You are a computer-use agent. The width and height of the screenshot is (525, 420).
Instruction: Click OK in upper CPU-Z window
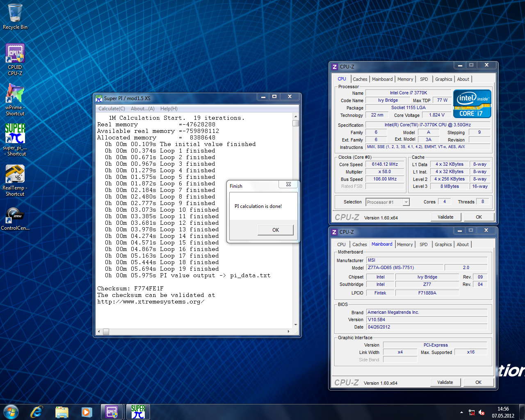(x=479, y=217)
